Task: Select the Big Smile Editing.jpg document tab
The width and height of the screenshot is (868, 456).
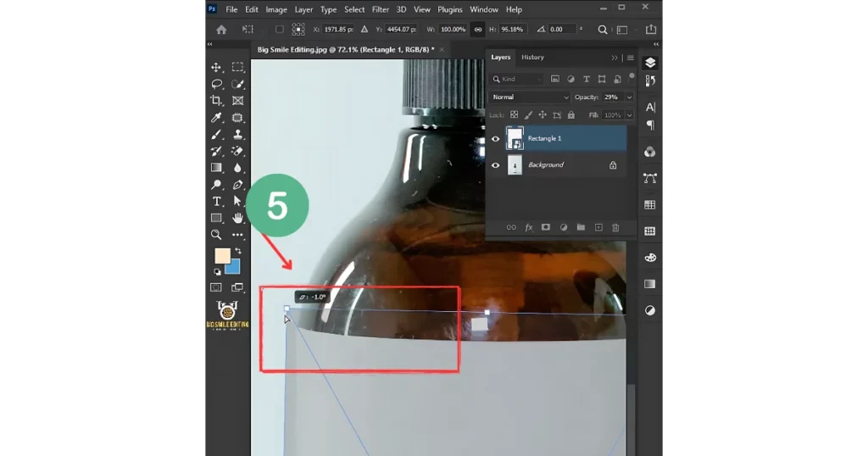Action: tap(346, 50)
